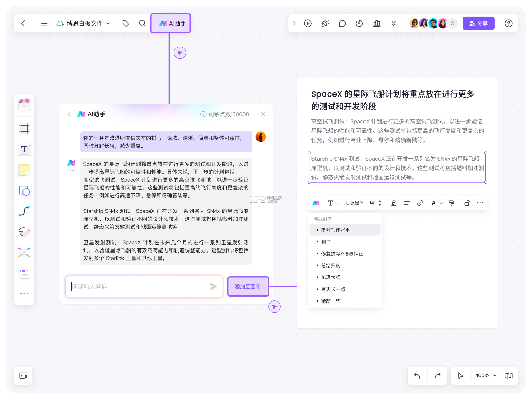Viewport: 532px width, 399px height.
Task: Send the message with the arrow icon
Action: click(x=213, y=286)
